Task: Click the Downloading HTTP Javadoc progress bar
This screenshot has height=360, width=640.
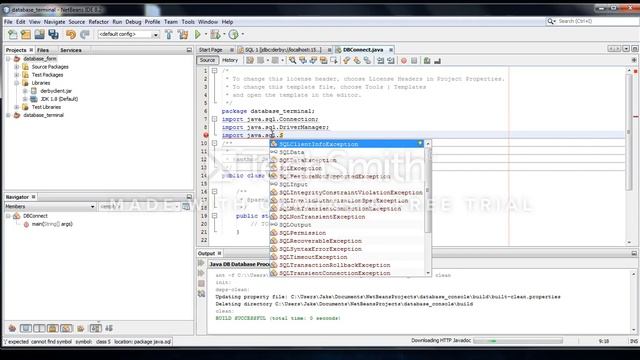Action: coord(518,341)
